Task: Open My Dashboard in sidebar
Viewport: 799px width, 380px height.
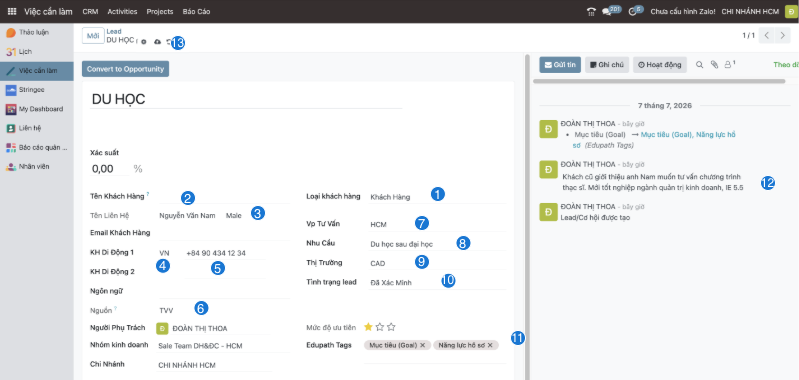Action: coord(37,109)
